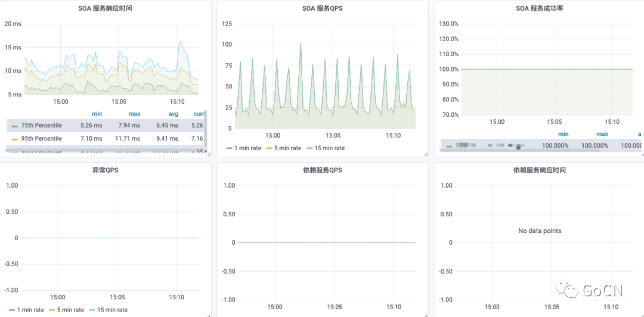Click the 130.0% y-axis label
This screenshot has width=644, height=317.
coord(448,23)
